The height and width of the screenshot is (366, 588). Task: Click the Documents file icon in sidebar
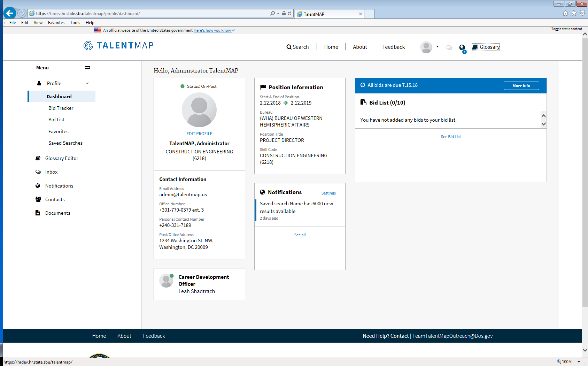point(38,213)
